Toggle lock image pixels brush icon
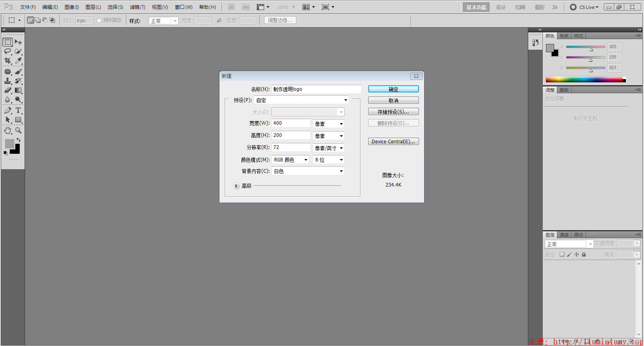Viewport: 644px width, 346px height. click(x=569, y=254)
